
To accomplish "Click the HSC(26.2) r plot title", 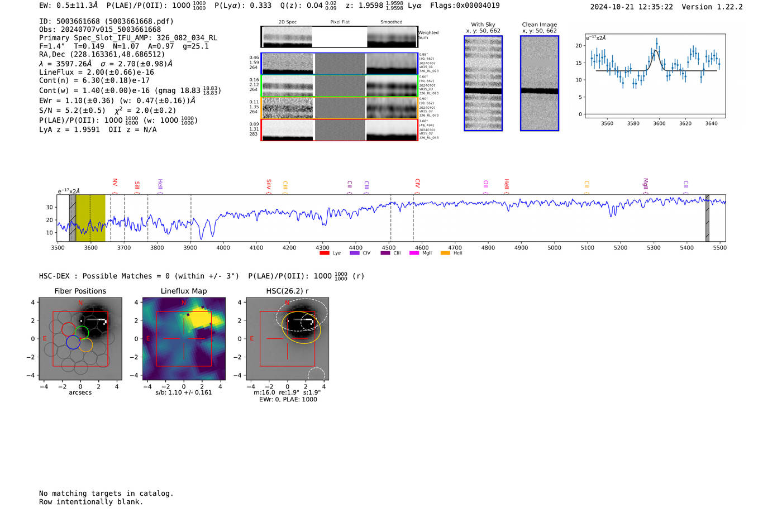I will (x=288, y=291).
